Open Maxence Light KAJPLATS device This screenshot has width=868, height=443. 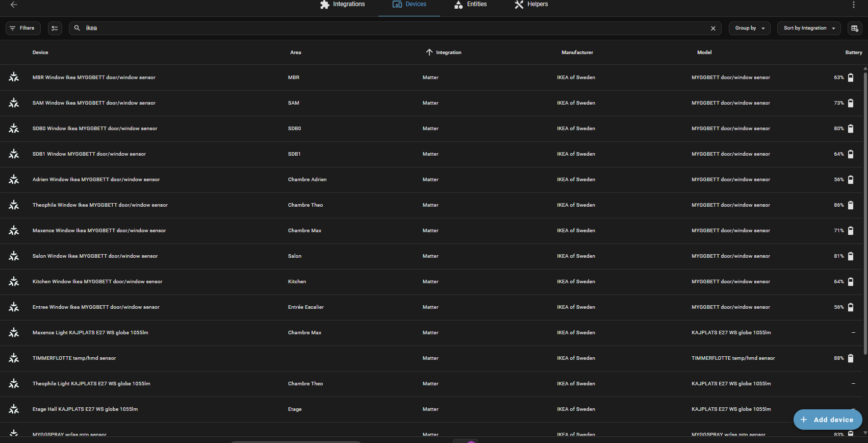point(90,333)
